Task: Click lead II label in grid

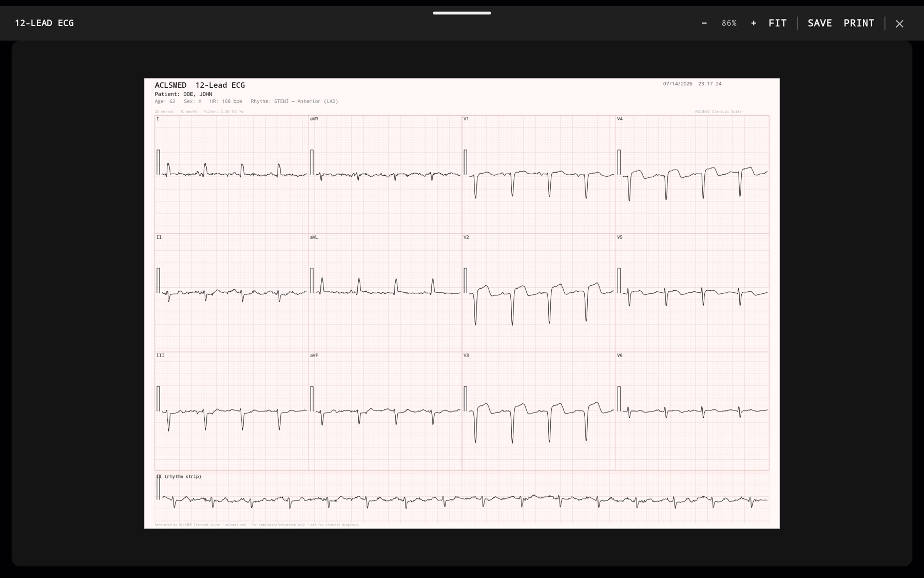Action: [159, 237]
